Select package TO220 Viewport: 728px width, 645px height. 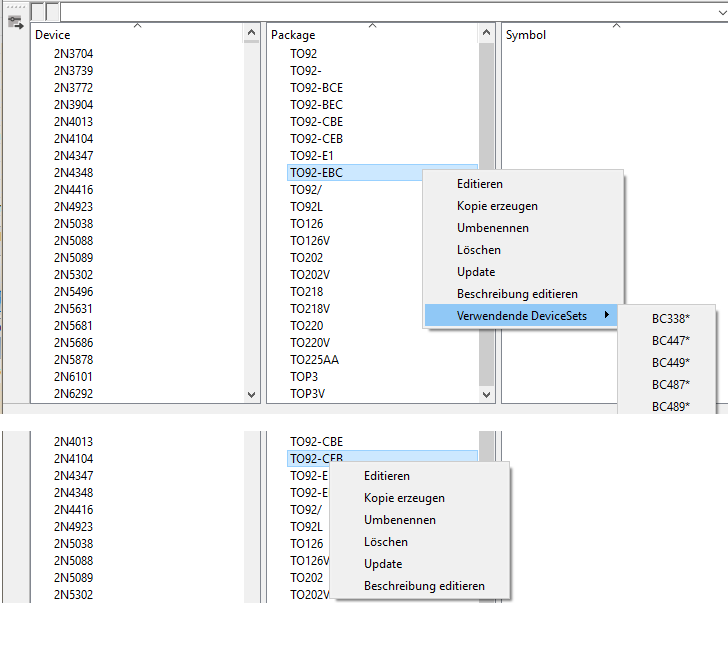pos(306,326)
